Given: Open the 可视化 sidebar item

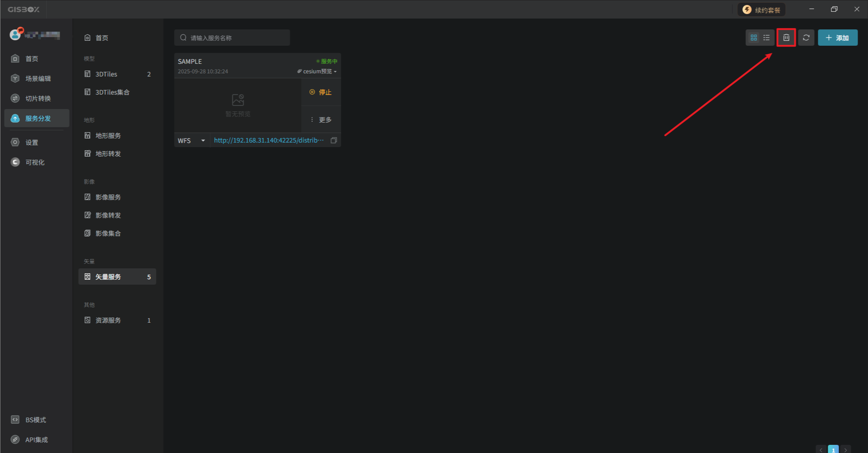Looking at the screenshot, I should pos(35,162).
